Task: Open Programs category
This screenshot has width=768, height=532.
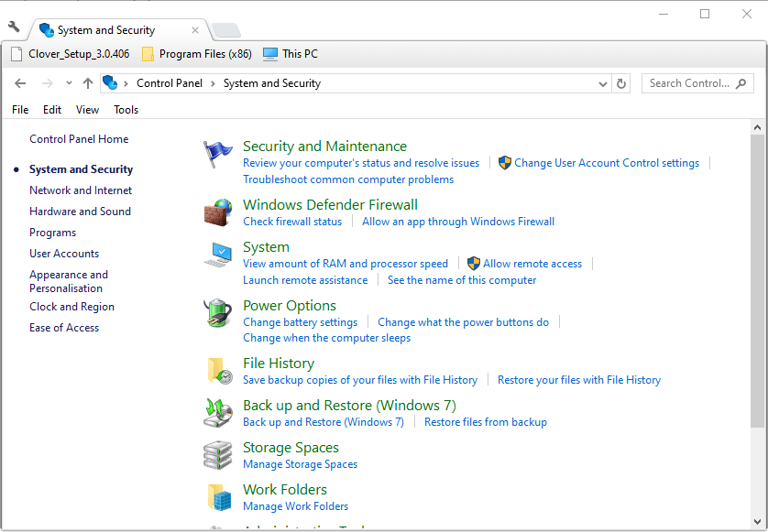Action: tap(53, 233)
